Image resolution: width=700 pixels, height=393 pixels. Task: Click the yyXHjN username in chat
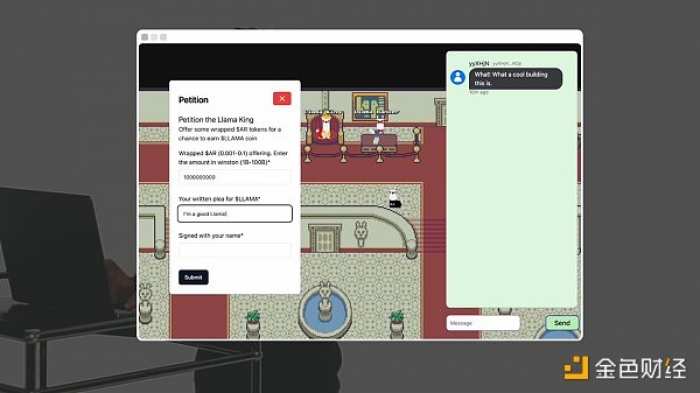479,63
